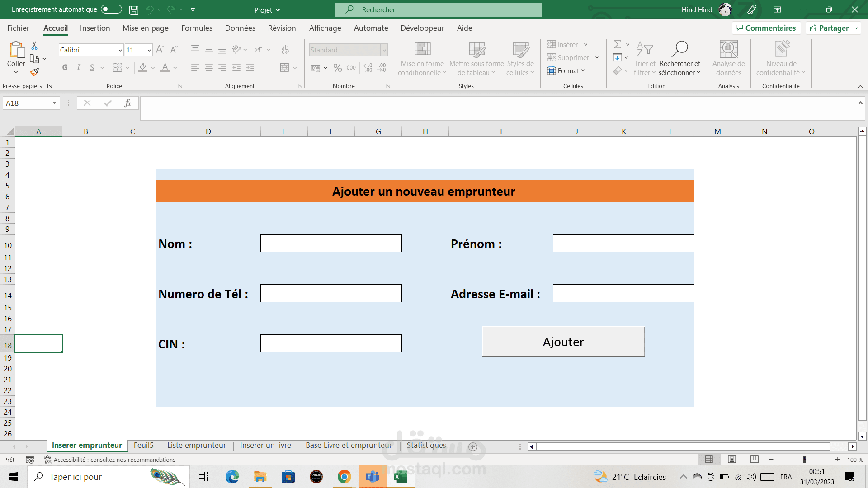Image resolution: width=868 pixels, height=488 pixels.
Task: Switch to the Formules ribbon tab
Action: click(x=197, y=28)
